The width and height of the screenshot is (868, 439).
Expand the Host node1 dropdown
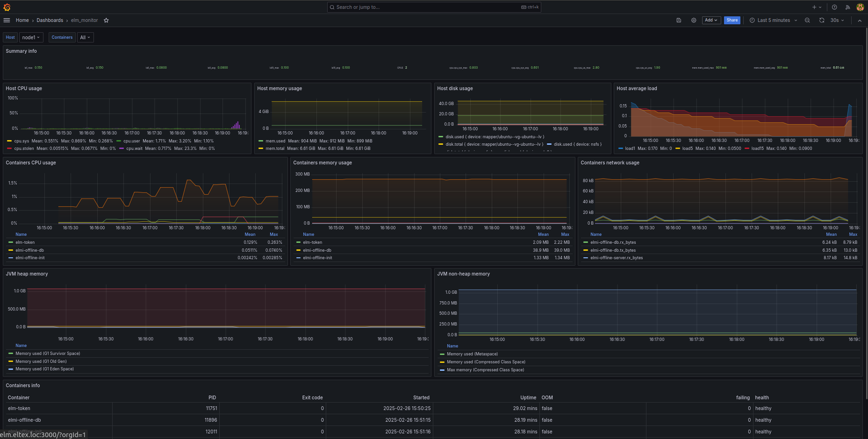tap(31, 37)
